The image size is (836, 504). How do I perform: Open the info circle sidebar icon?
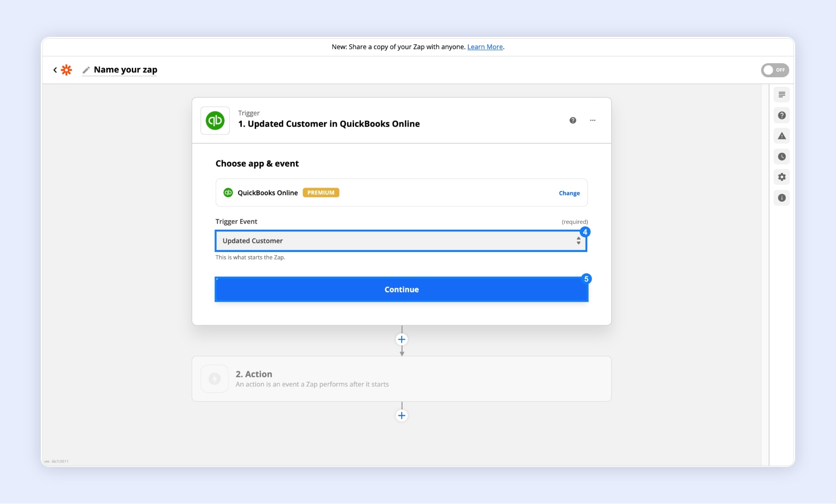click(x=781, y=198)
